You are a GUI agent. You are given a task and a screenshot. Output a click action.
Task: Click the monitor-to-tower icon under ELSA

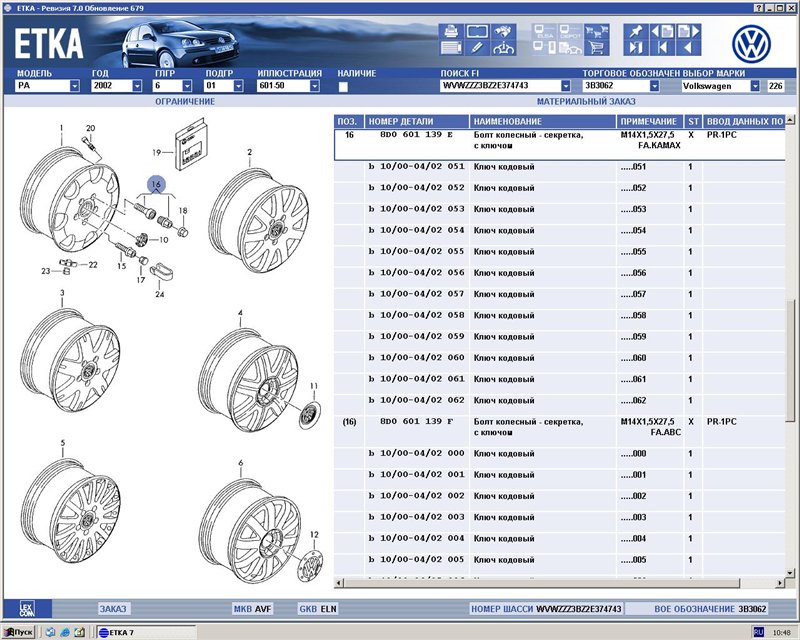[x=544, y=48]
